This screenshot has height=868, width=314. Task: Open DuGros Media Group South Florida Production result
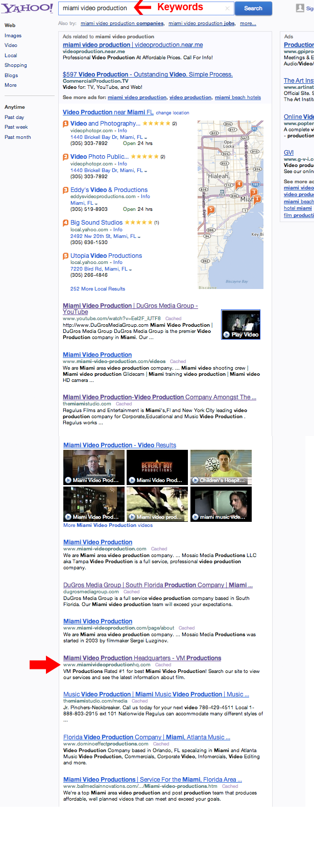click(x=158, y=585)
